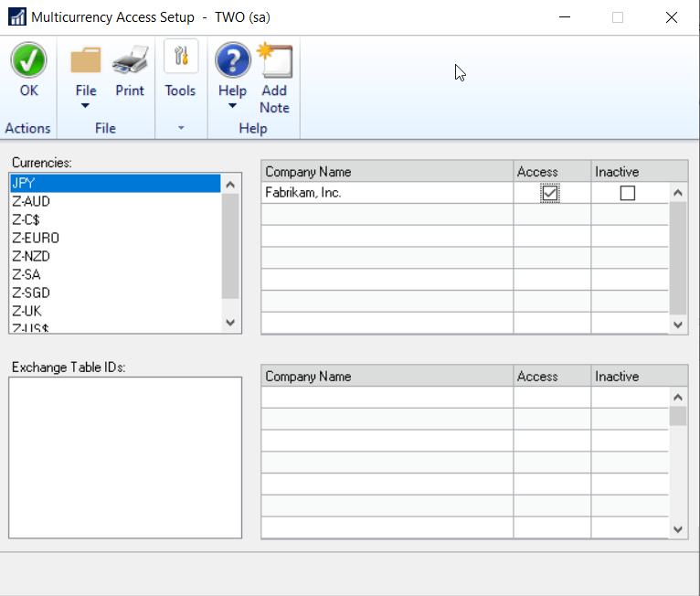This screenshot has height=596, width=700.
Task: Expand the Help dropdown arrow
Action: 232,106
